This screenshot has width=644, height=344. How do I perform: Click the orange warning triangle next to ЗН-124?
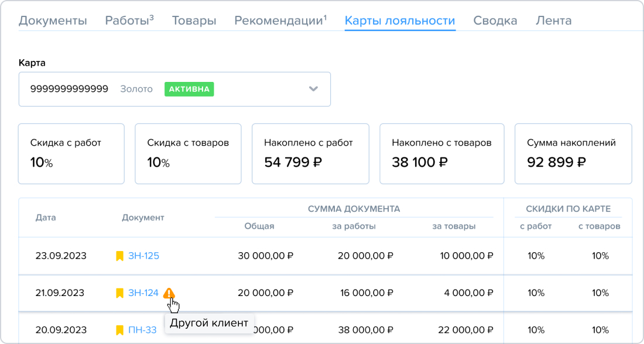[169, 293]
